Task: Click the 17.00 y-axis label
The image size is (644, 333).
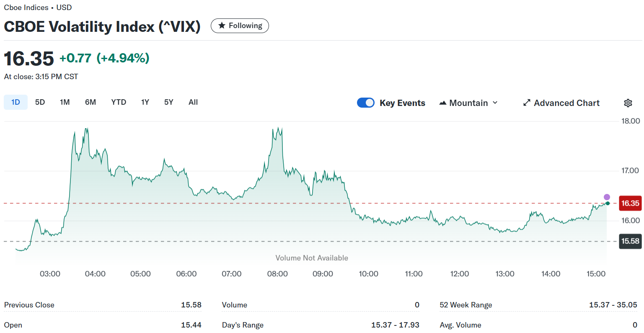Action: click(x=630, y=170)
